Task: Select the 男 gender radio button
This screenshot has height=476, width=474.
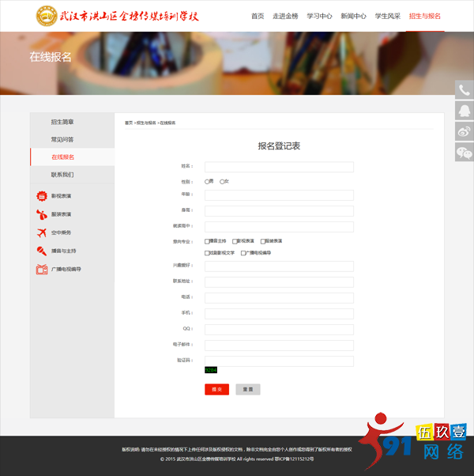Action: pos(207,182)
